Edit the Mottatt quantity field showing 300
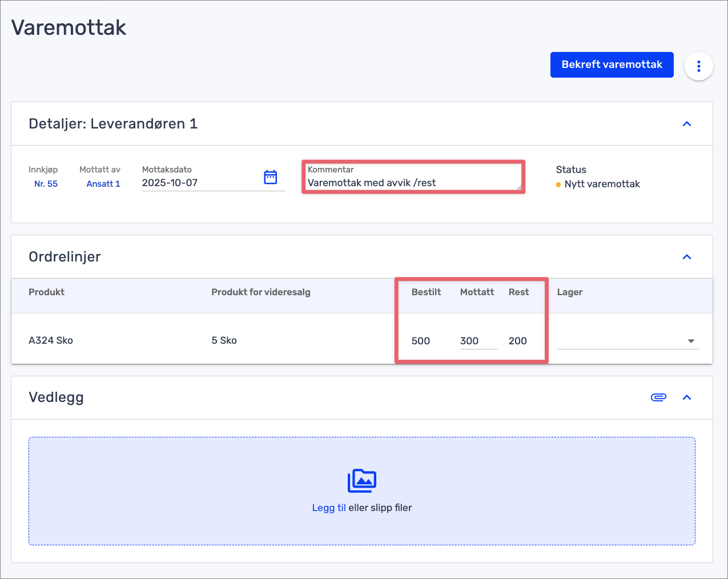728x579 pixels. 477,341
